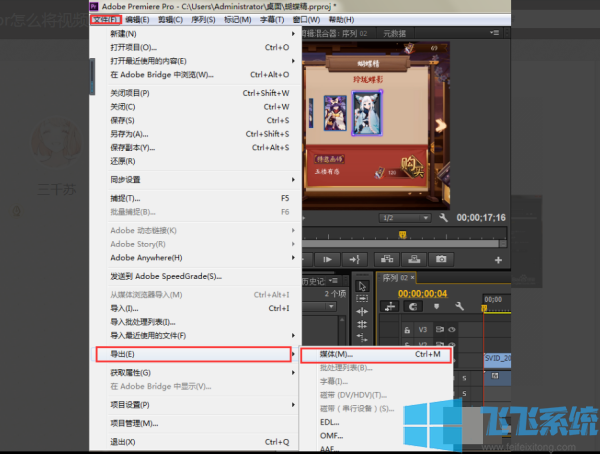This screenshot has height=454, width=600.
Task: Click Save As (另存为) menu entry
Action: (129, 134)
